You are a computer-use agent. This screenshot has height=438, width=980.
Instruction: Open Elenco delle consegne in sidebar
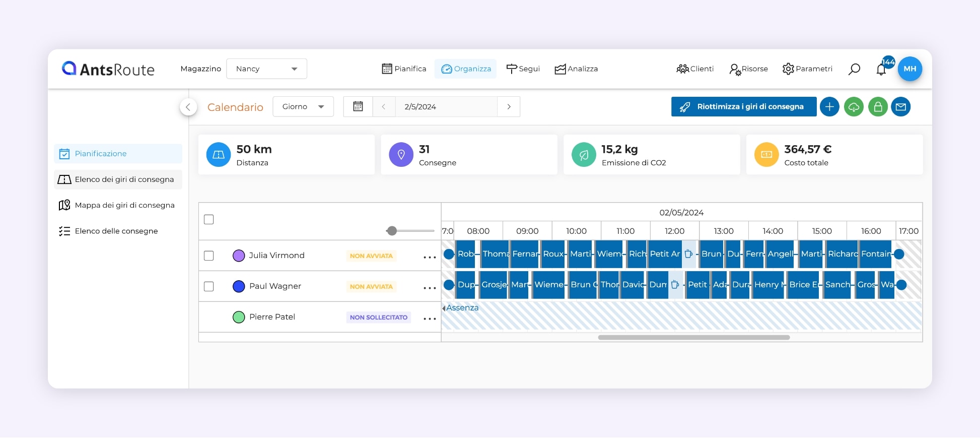[x=116, y=231]
